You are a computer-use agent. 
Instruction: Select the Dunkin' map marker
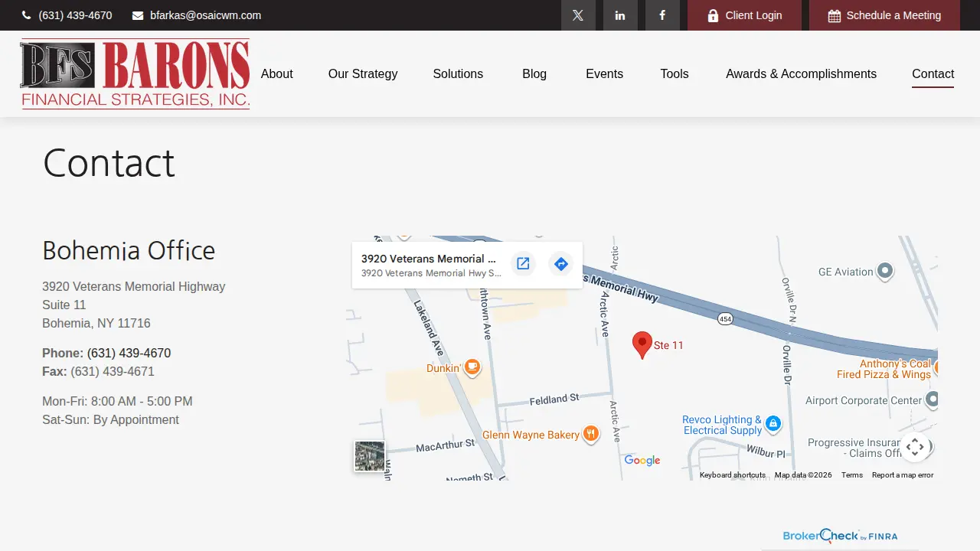click(x=472, y=368)
